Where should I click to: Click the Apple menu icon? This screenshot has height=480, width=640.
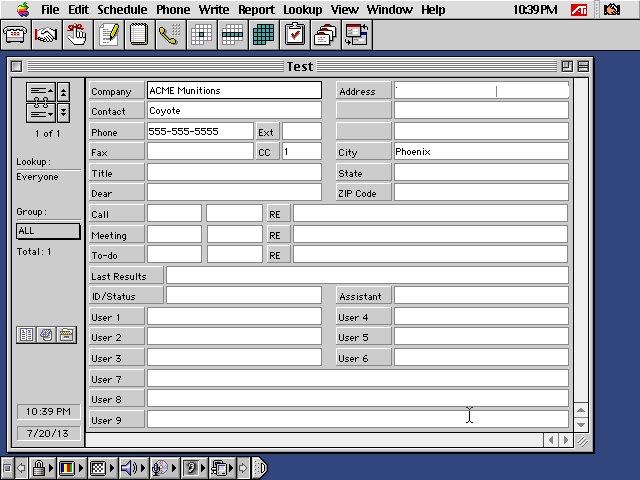tap(23, 10)
